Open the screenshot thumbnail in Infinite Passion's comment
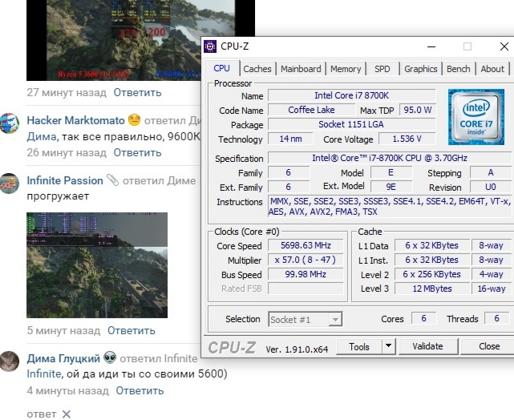Viewport: 514px width, 420px height. 97,265
